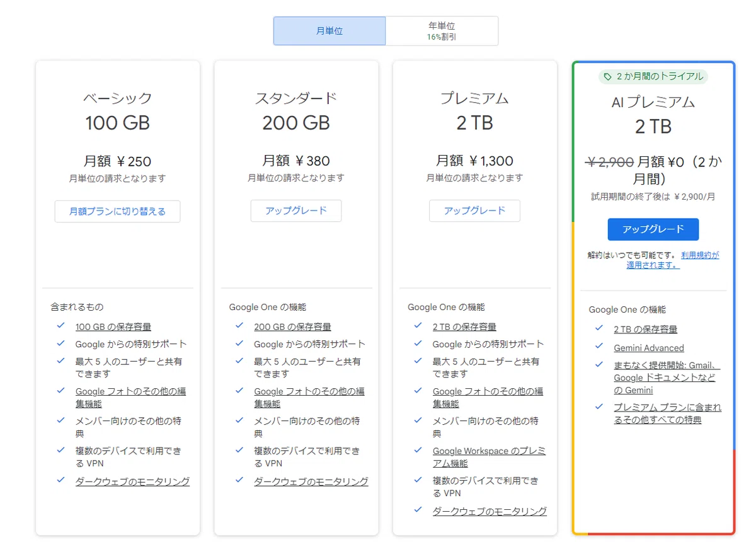Click ダークウェブのモニタリング in Premium plan
Screen dimensions: 756x542
(490, 511)
